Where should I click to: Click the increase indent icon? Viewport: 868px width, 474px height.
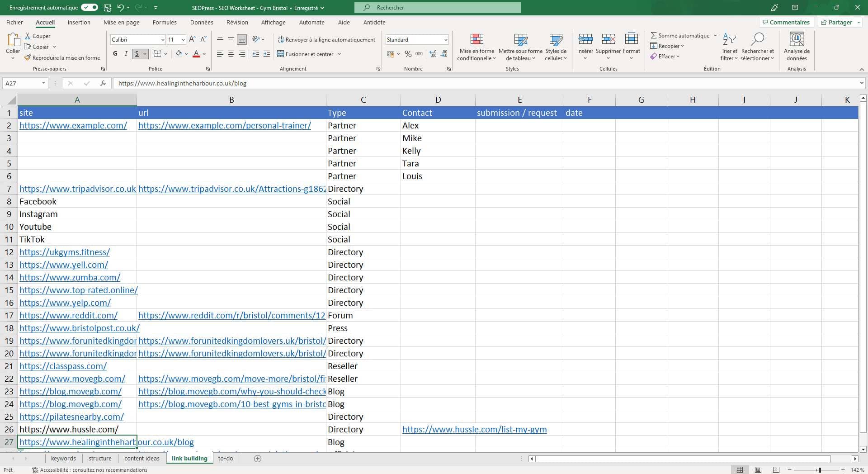(x=267, y=54)
